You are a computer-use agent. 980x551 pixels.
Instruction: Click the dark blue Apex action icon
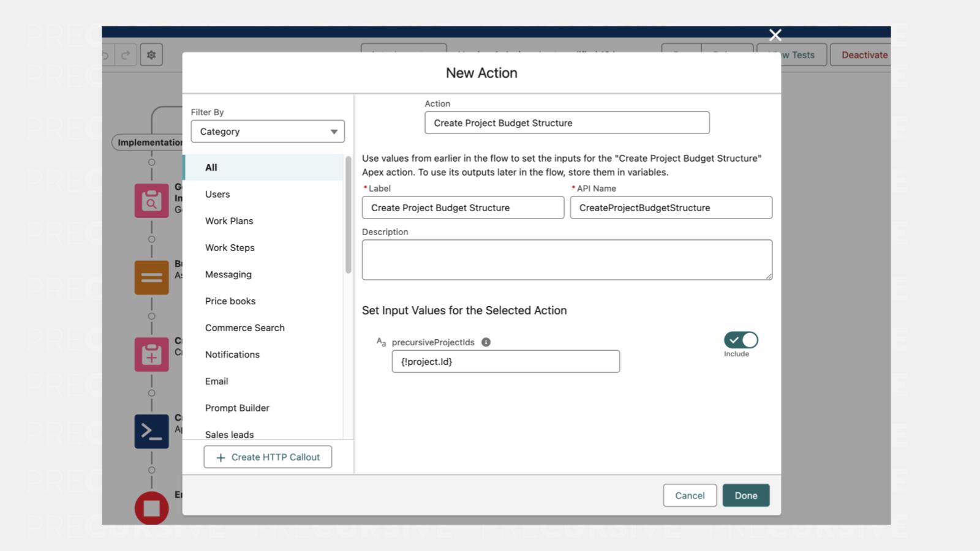(151, 431)
